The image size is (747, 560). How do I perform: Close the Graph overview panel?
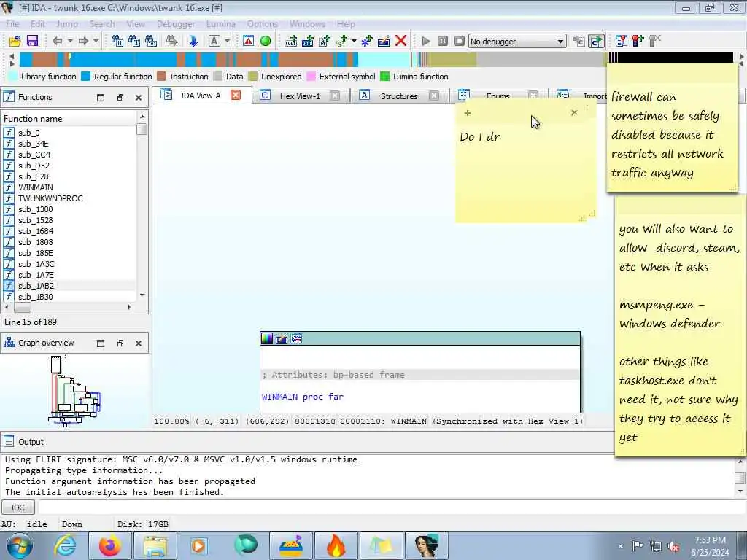139,343
